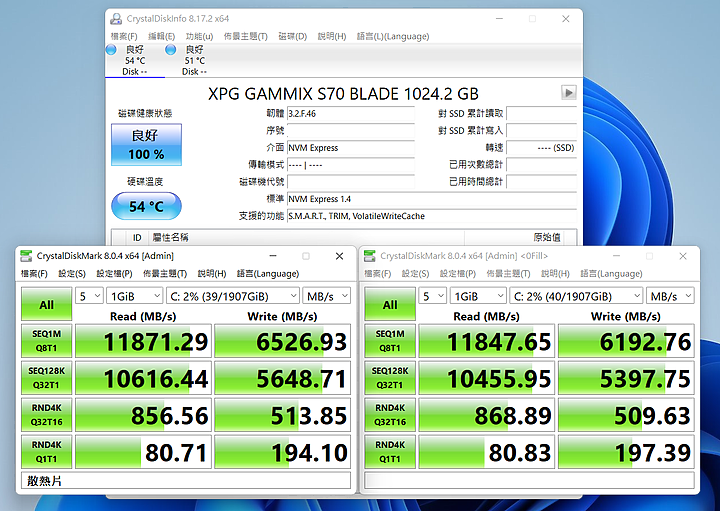The image size is (720, 511).
Task: Click standard field showing NVM Express 1.4
Action: (x=432, y=199)
